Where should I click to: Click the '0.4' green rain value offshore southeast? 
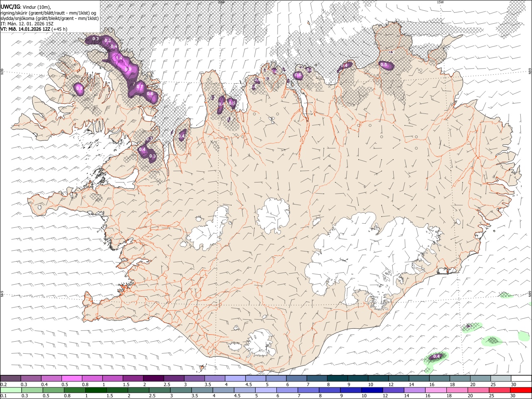[x=436, y=356]
